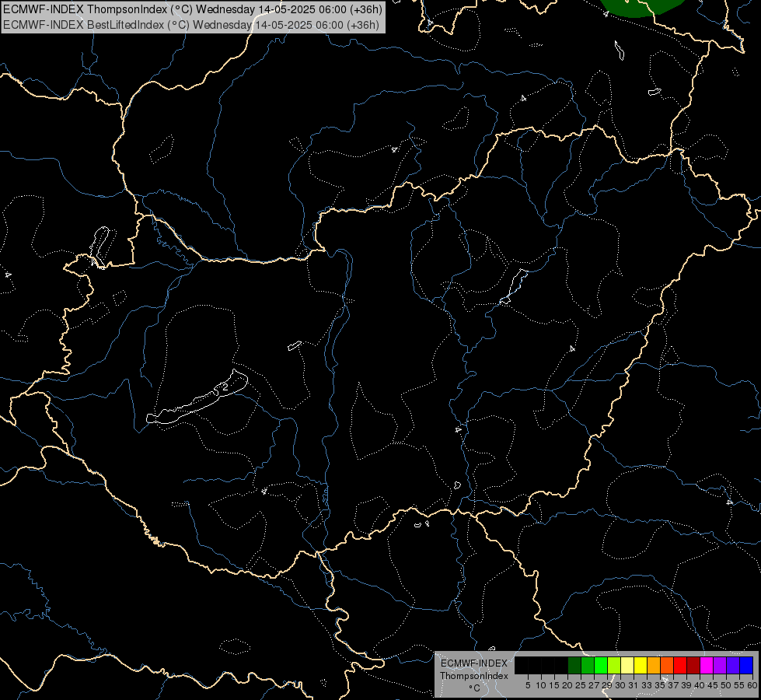Choose the purple 45-50 legend swatch

tap(720, 665)
